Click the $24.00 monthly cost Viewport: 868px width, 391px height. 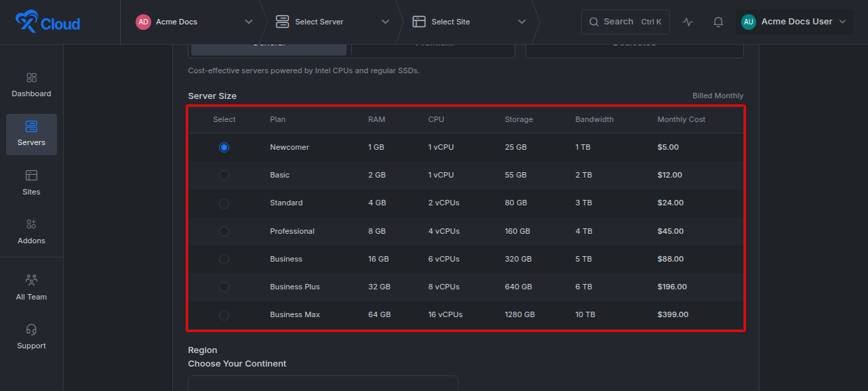pyautogui.click(x=671, y=203)
